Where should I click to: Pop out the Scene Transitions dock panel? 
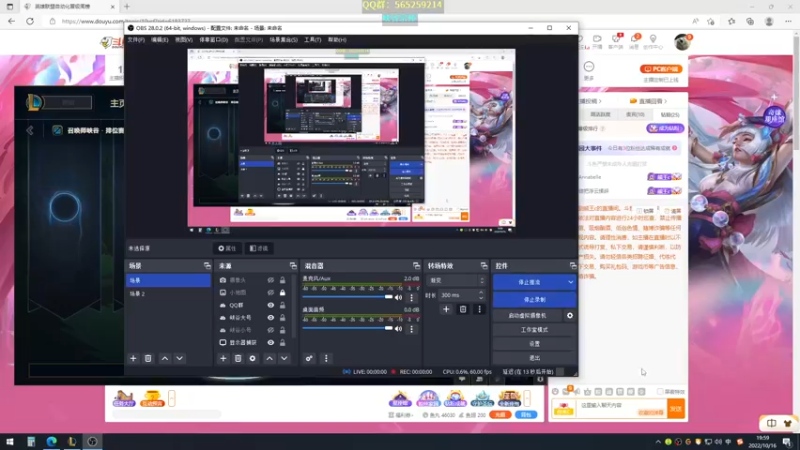click(x=484, y=266)
